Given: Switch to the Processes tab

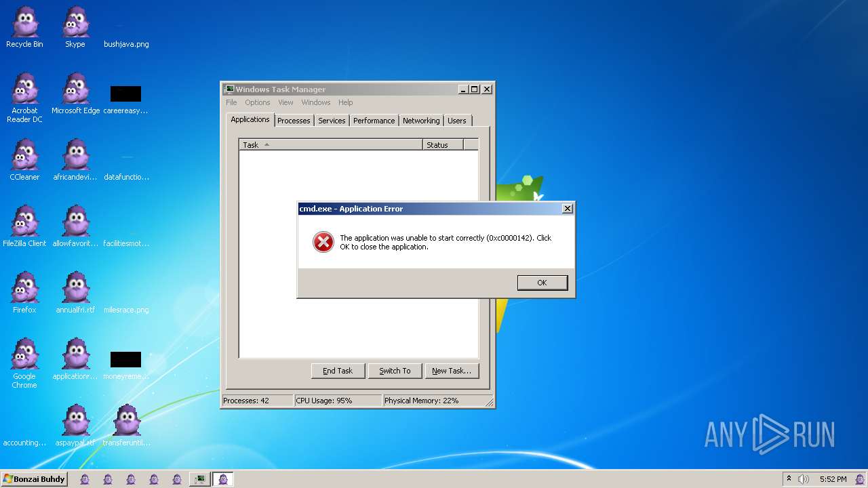Looking at the screenshot, I should [294, 121].
